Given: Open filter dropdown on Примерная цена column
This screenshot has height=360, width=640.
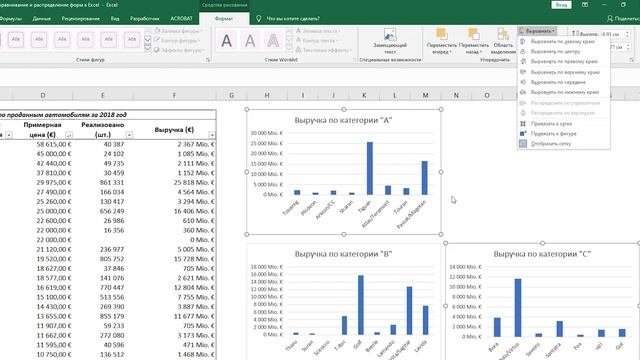Looking at the screenshot, I should click(69, 135).
